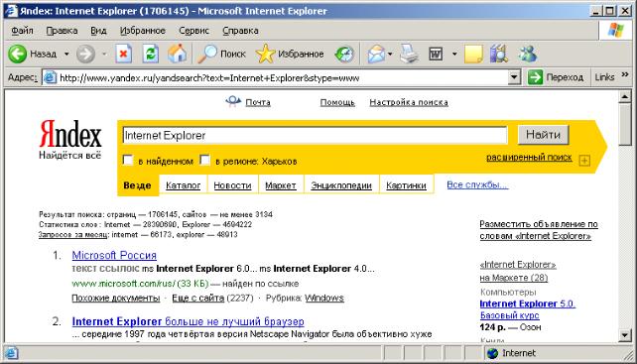This screenshot has width=637, height=364.
Task: Open Search (Поиск) magnifier toolbar button
Action: pyautogui.click(x=222, y=54)
